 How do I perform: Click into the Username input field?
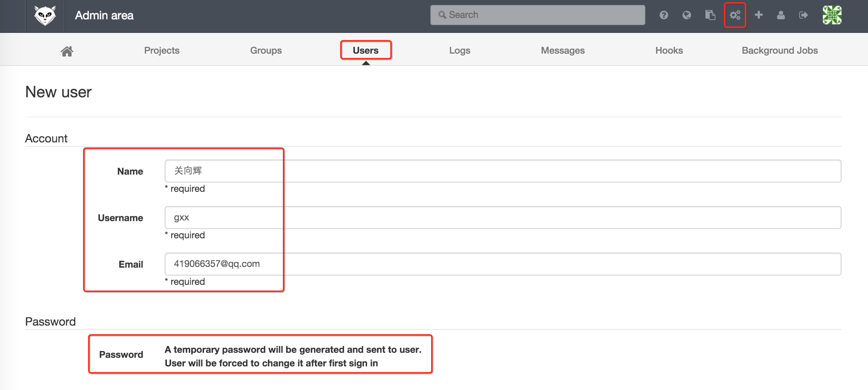coord(503,218)
